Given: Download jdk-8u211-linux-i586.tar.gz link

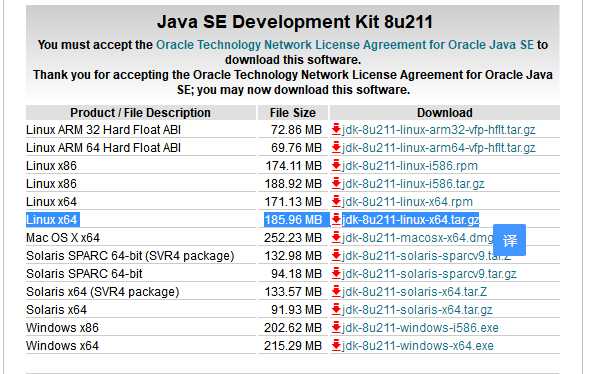Looking at the screenshot, I should pos(413,184).
